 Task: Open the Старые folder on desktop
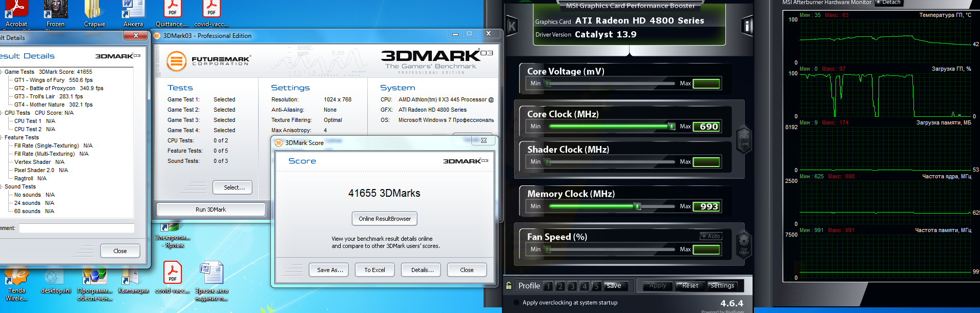point(94,13)
